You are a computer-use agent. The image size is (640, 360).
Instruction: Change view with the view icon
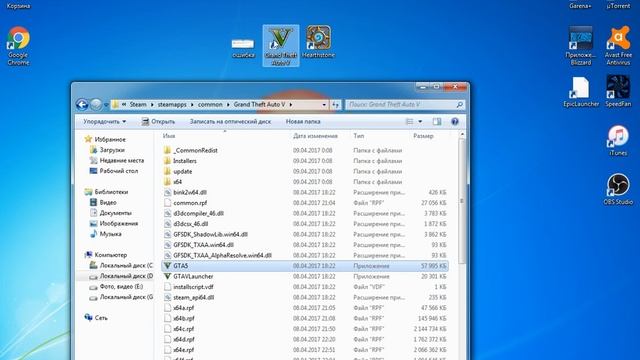click(409, 121)
